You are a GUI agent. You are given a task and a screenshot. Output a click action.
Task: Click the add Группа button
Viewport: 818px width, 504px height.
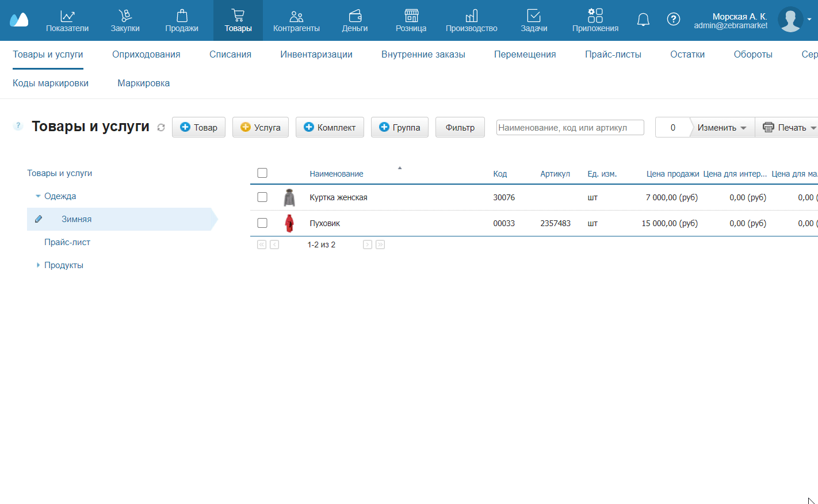[x=400, y=128]
